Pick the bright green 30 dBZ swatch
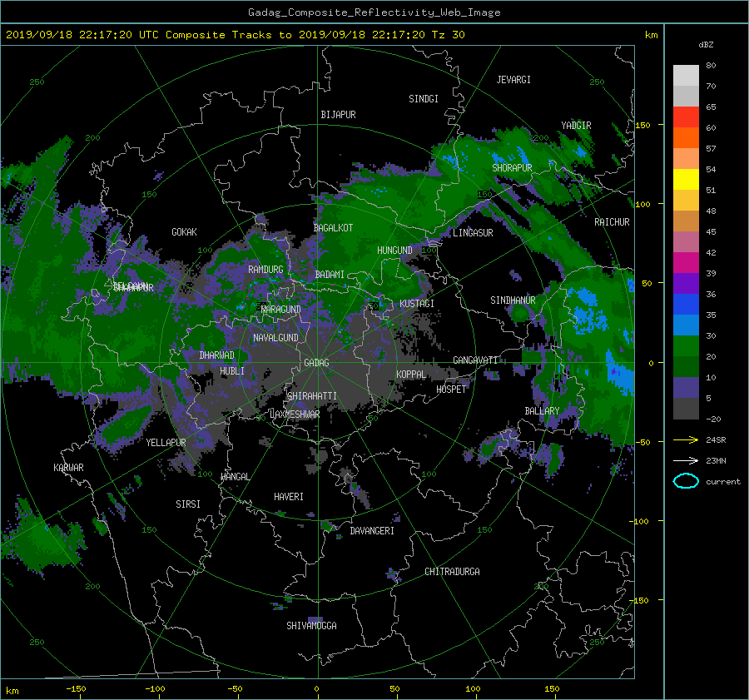Screen dimensions: 749x700 coord(686,346)
